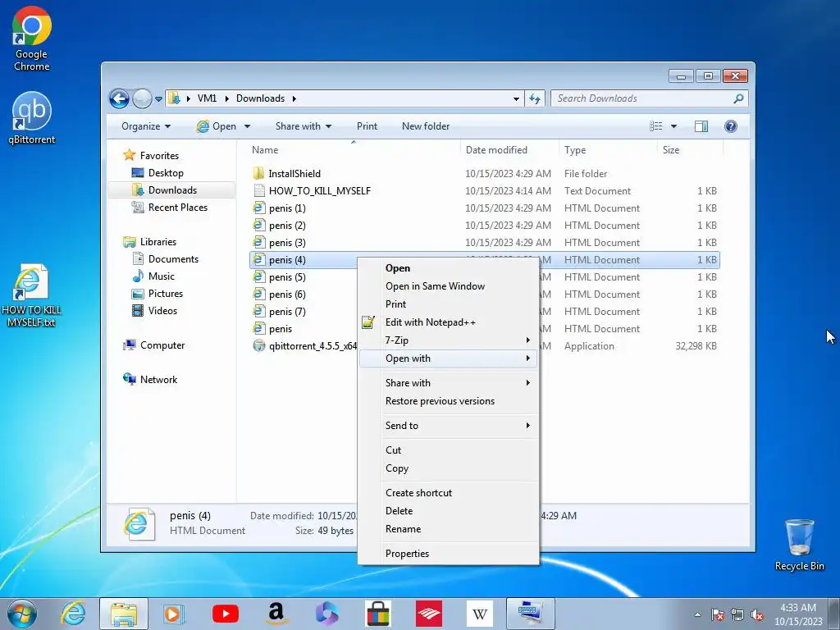The width and height of the screenshot is (840, 630).
Task: Expand the VM1 breadcrumb arrow
Action: (x=226, y=98)
